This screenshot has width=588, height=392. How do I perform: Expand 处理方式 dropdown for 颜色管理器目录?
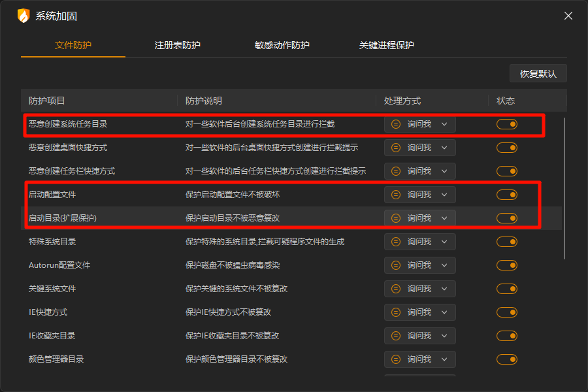(x=420, y=359)
